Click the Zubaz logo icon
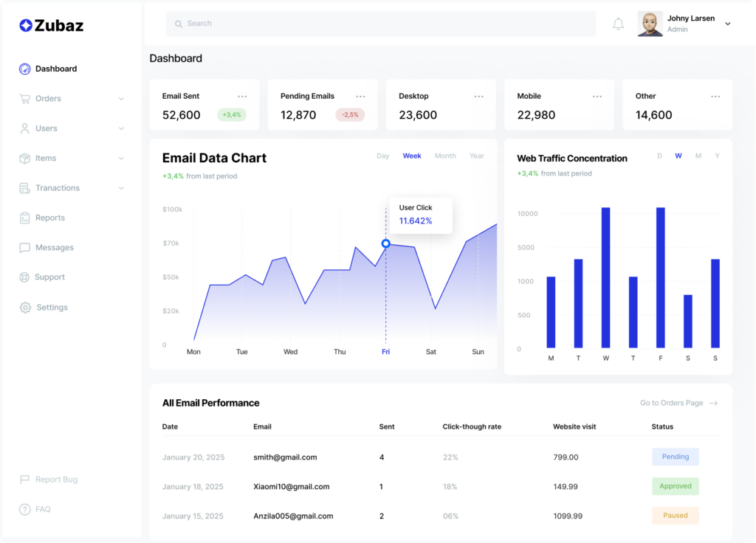Viewport: 756px width, 543px height. point(26,26)
